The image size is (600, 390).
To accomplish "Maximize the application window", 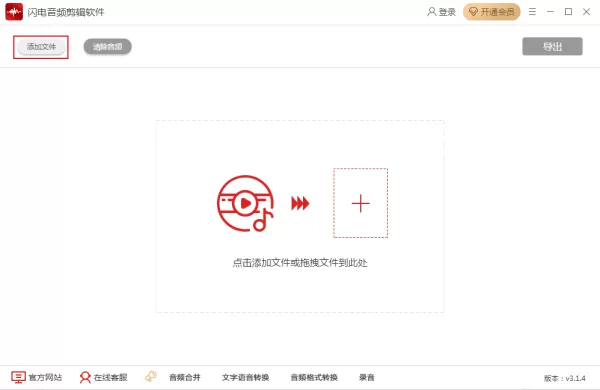I will [x=568, y=12].
